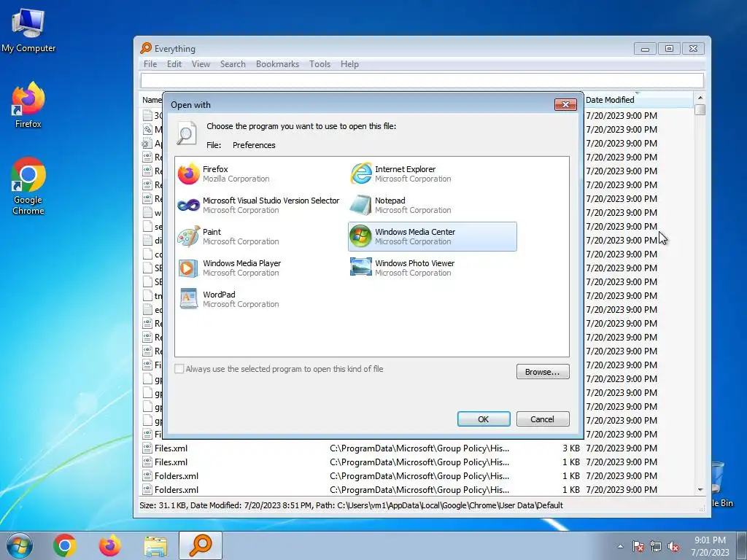Click the Browse... button
This screenshot has width=747, height=560.
pyautogui.click(x=543, y=372)
